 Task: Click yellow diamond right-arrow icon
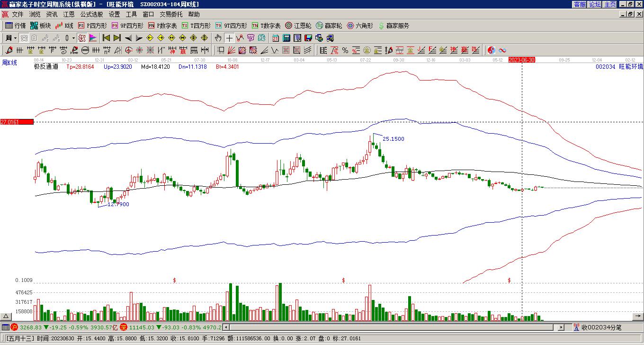(161, 38)
